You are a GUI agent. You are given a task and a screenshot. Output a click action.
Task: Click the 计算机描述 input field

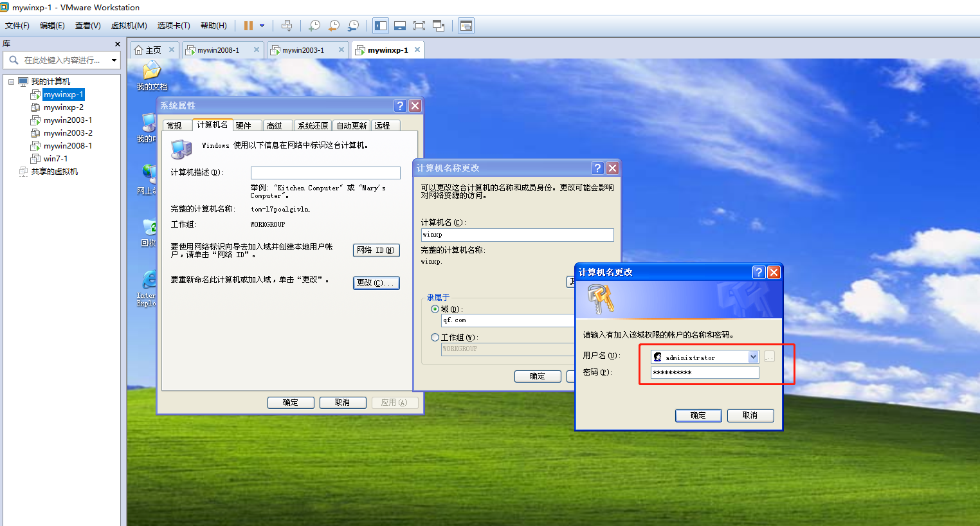(x=325, y=172)
